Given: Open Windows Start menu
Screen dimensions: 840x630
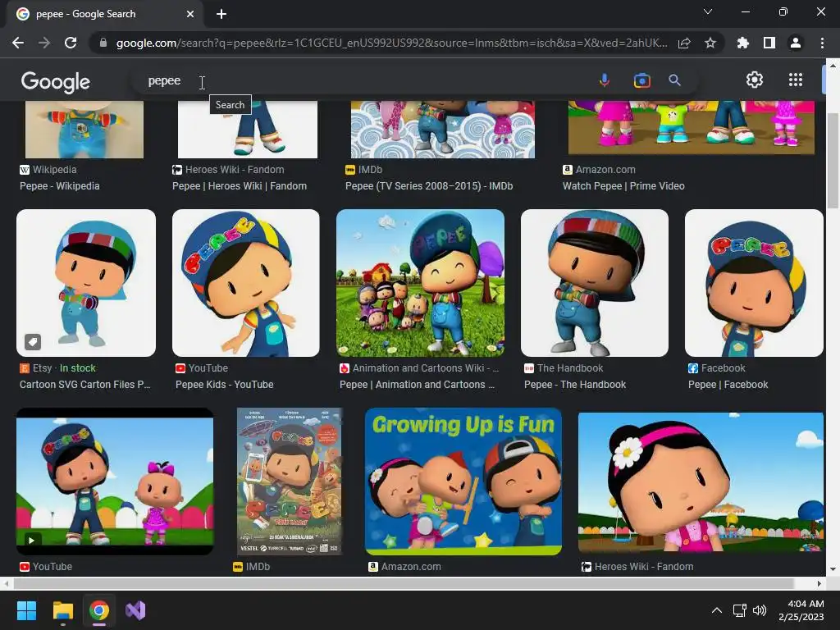Looking at the screenshot, I should click(x=26, y=610).
